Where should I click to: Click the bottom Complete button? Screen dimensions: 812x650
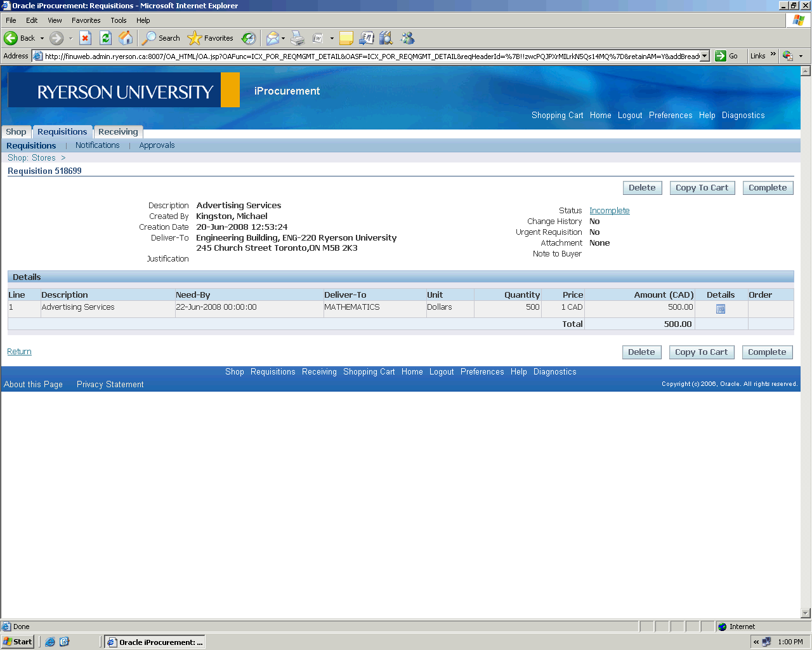tap(767, 352)
